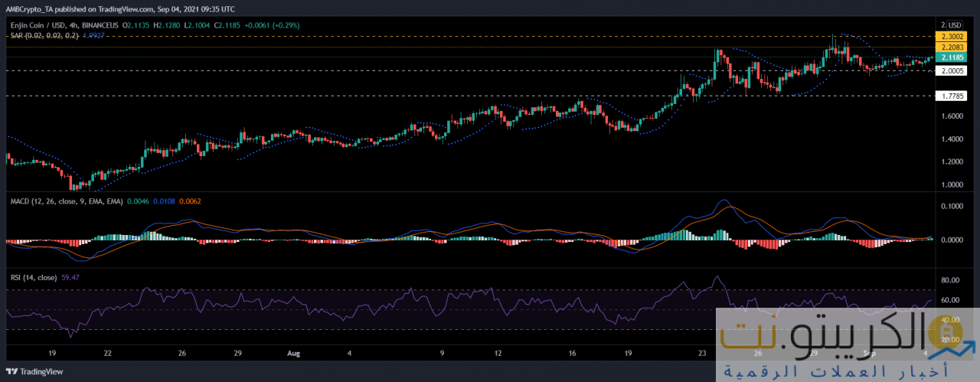Click the current price label 2.1185
This screenshot has width=980, height=382.
(952, 57)
